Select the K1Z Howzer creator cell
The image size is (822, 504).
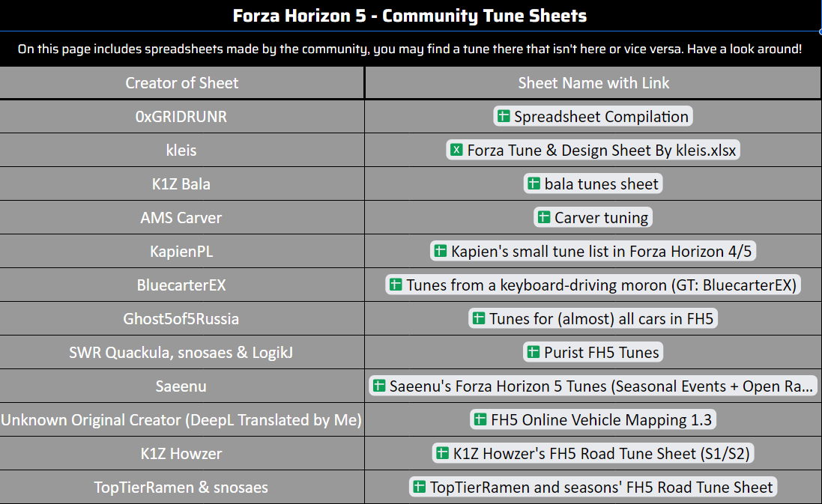[x=181, y=453]
